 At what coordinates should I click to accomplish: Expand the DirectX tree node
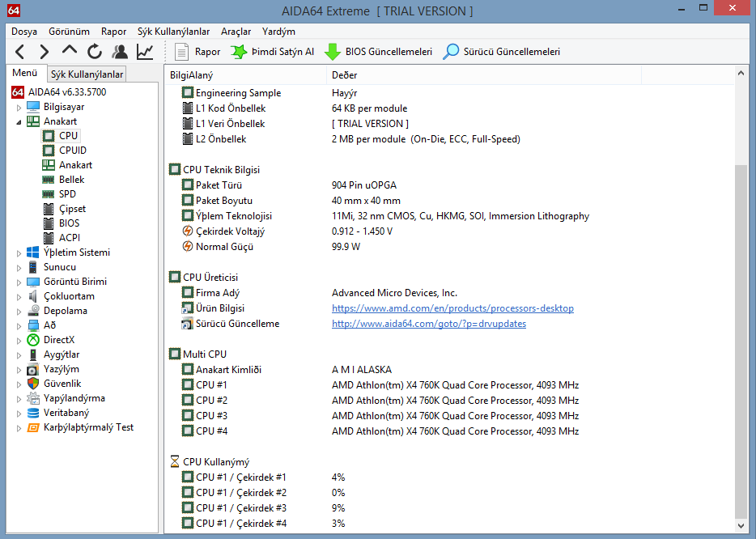click(19, 341)
